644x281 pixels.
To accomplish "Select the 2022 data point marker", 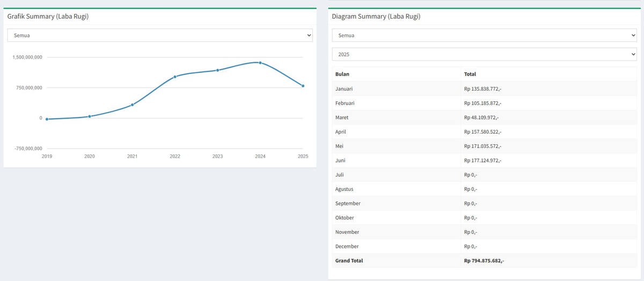I will coord(175,77).
